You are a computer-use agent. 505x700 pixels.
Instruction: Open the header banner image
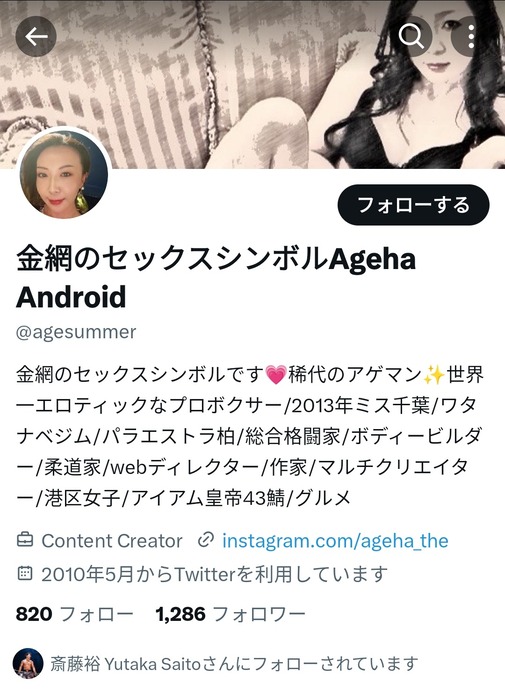tap(252, 84)
